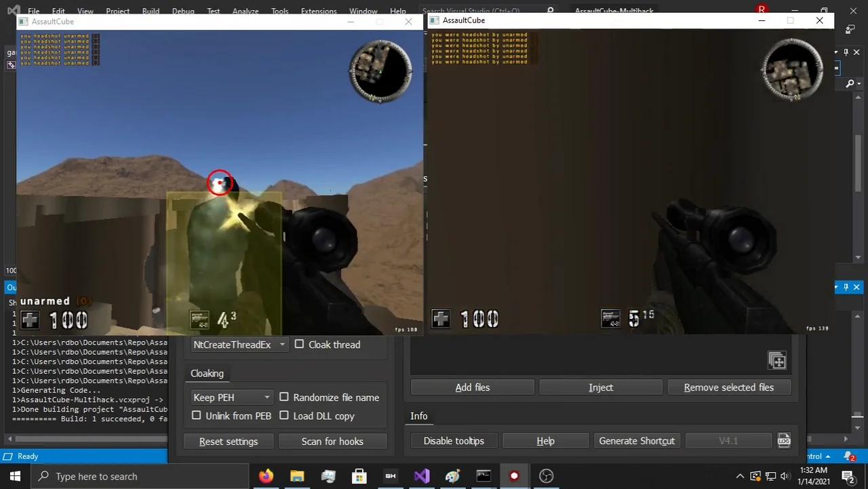
Task: Click Scan for hooks
Action: click(332, 441)
